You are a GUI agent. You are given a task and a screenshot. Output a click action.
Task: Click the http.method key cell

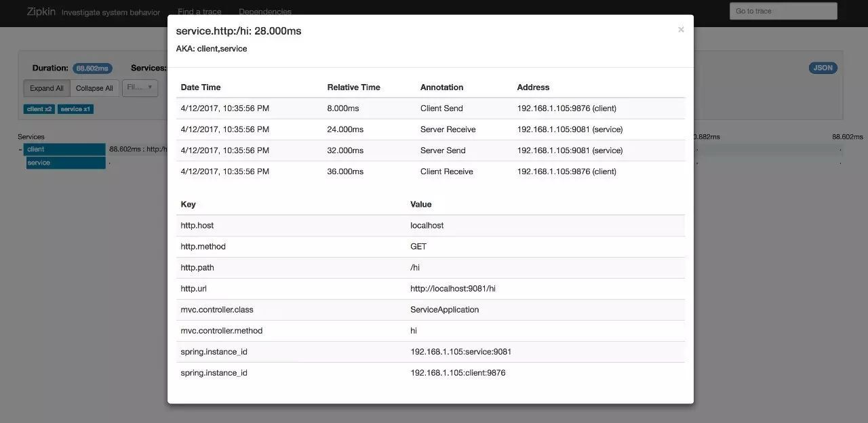pos(203,247)
